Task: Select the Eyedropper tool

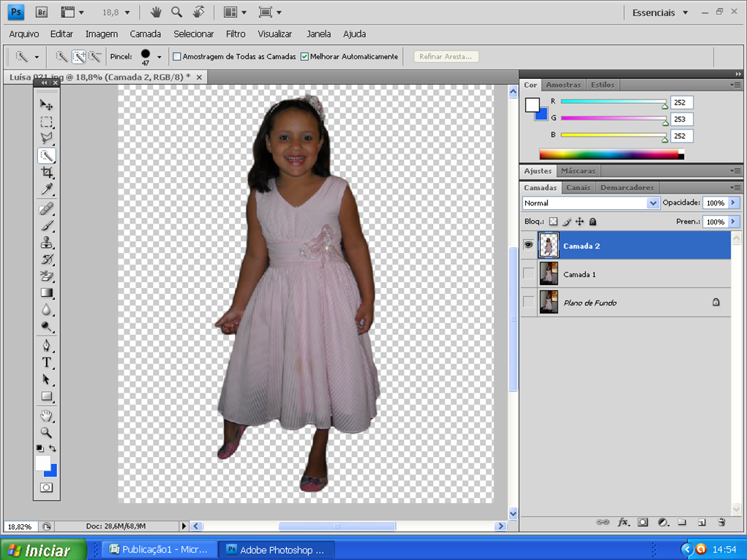Action: coord(47,190)
